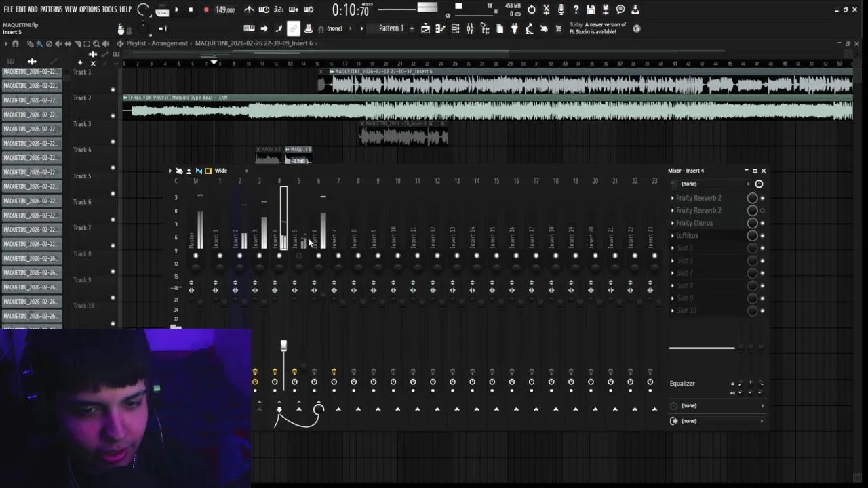Image resolution: width=868 pixels, height=488 pixels.
Task: Expand Fruity Chorus slot arrow
Action: coord(673,223)
